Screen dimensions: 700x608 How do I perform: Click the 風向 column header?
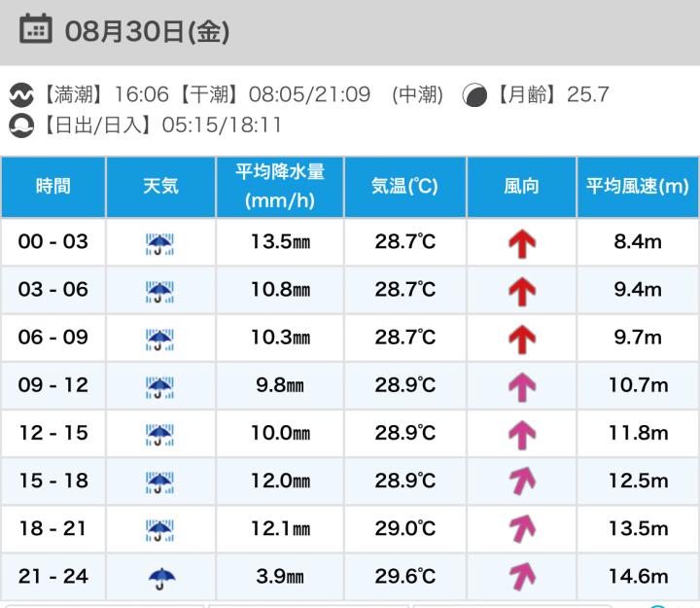point(522,187)
